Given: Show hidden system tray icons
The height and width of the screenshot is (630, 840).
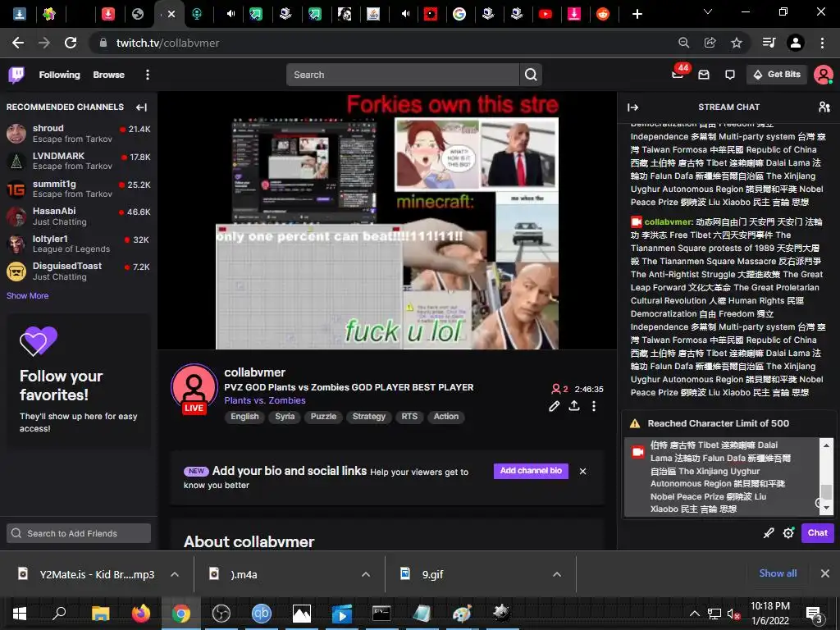Looking at the screenshot, I should 694,614.
